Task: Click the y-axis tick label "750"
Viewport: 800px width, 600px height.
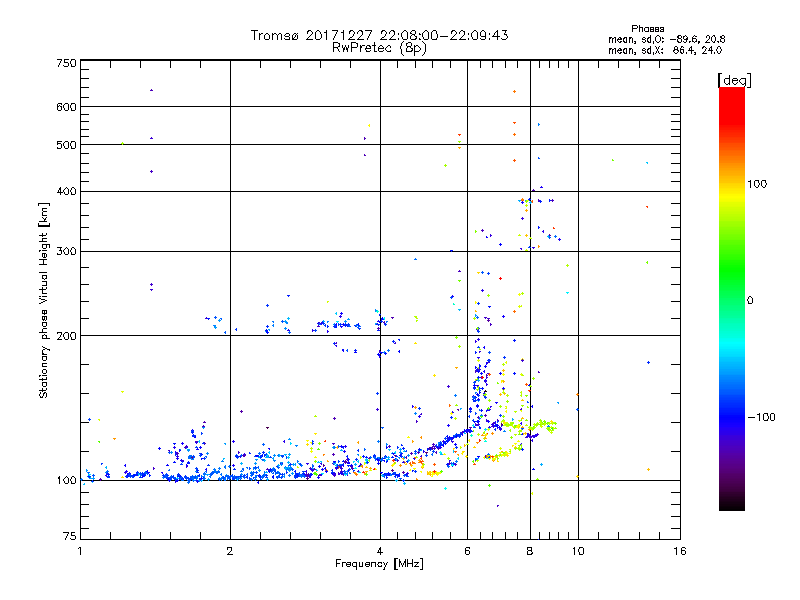Action: [67, 63]
